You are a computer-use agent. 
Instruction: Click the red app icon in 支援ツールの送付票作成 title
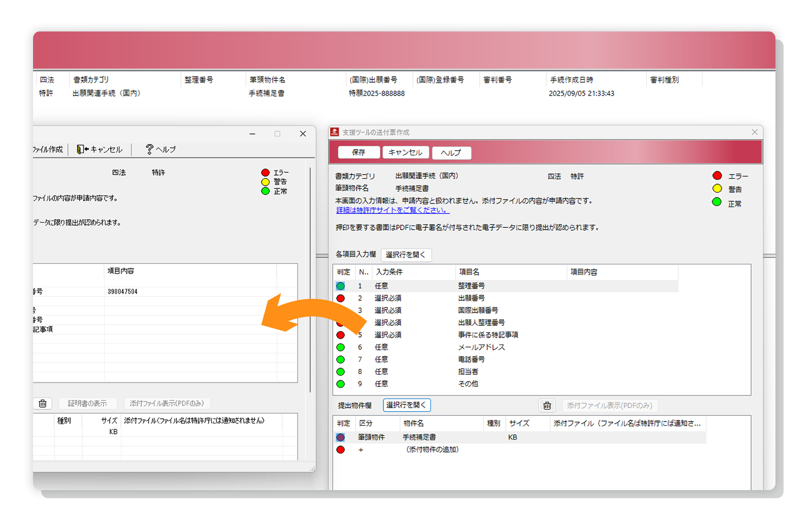(335, 132)
